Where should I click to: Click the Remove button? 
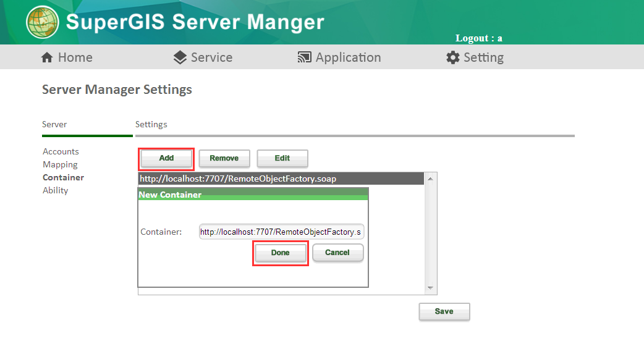click(x=224, y=159)
